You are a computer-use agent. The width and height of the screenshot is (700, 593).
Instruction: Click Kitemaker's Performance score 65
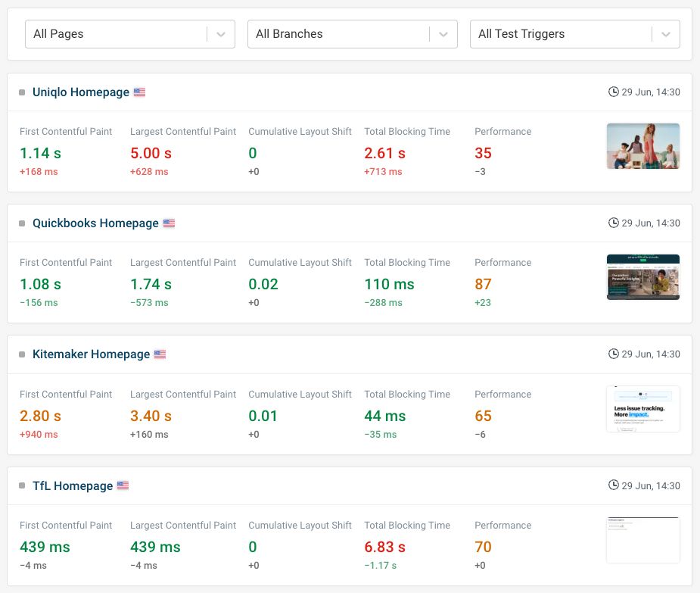click(x=483, y=416)
